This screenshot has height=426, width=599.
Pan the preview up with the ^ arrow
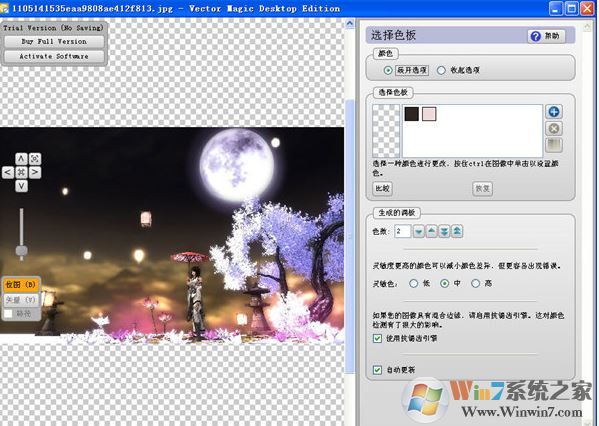[21, 158]
